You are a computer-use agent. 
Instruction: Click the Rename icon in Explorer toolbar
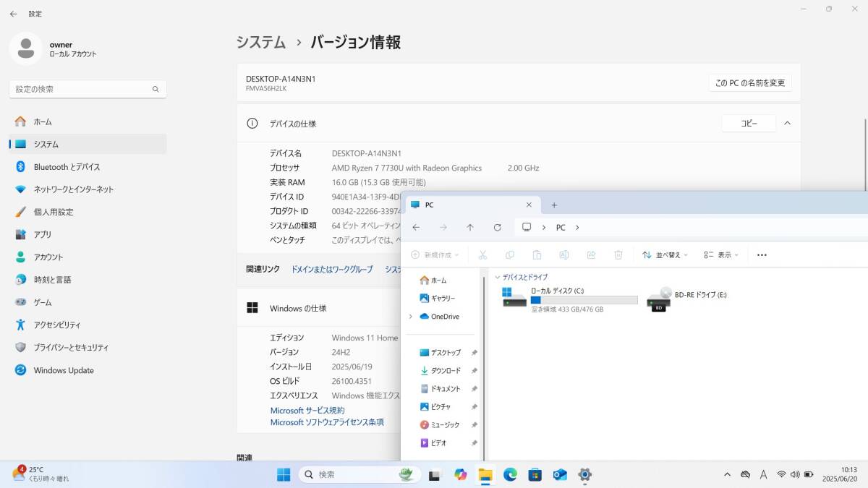tap(564, 254)
